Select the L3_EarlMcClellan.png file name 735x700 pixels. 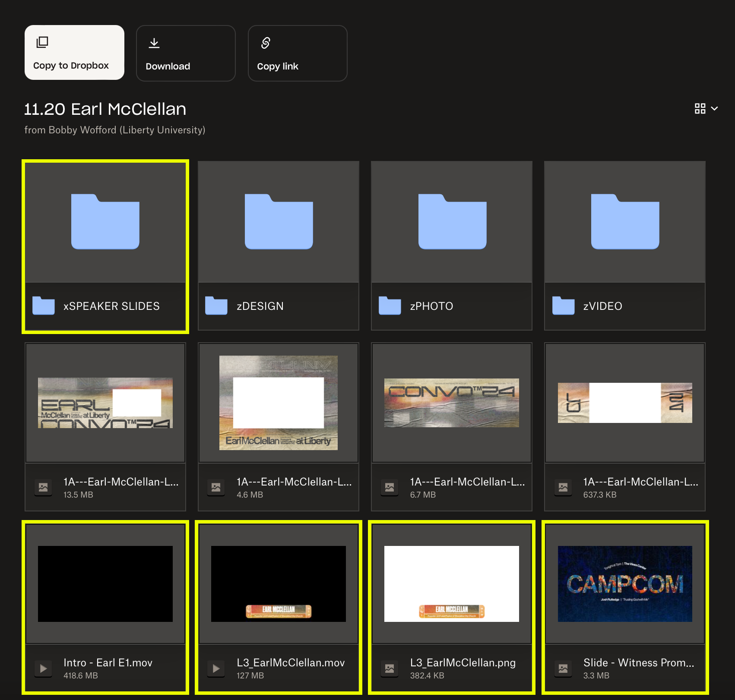click(463, 663)
